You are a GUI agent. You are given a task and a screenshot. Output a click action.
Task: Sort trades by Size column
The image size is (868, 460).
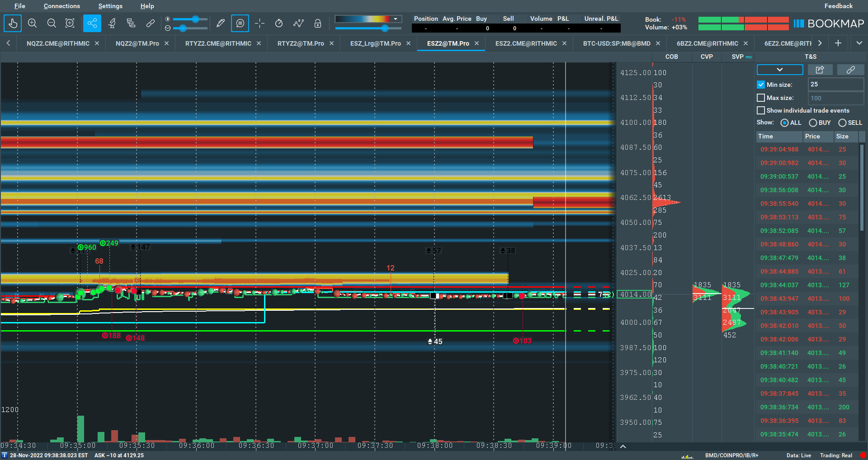846,136
